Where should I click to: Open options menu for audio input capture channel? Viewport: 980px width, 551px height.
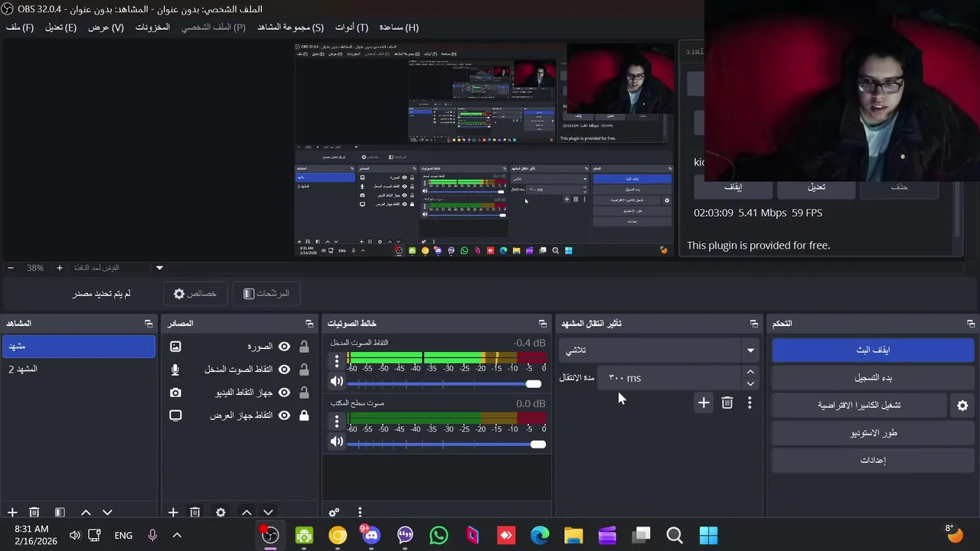point(336,360)
